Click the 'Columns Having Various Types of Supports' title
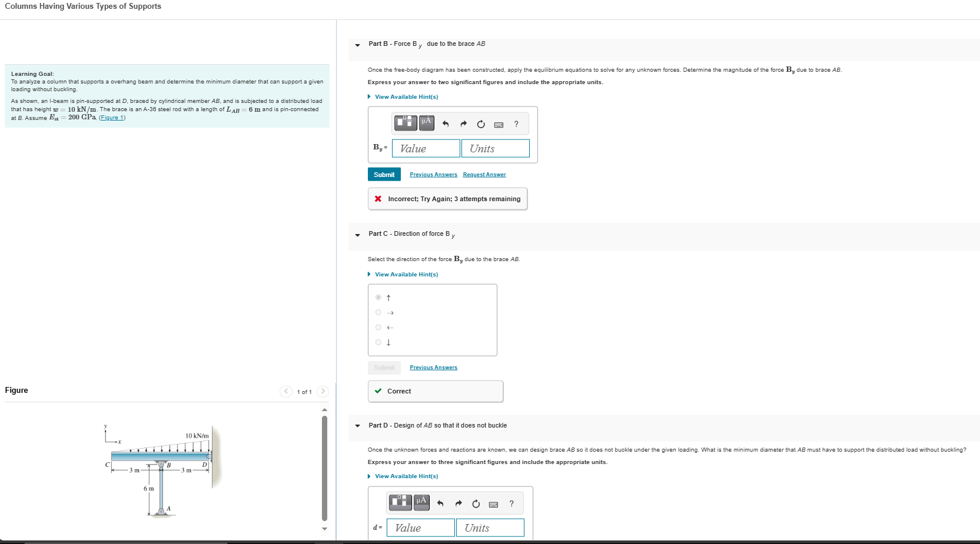This screenshot has width=980, height=544. 83,6
